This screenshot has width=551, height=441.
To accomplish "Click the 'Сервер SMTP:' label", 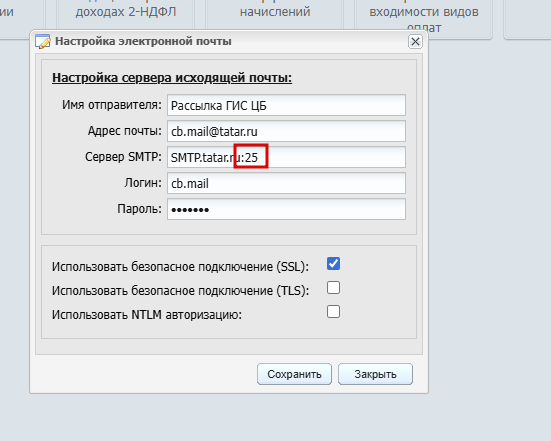I will coord(123,157).
